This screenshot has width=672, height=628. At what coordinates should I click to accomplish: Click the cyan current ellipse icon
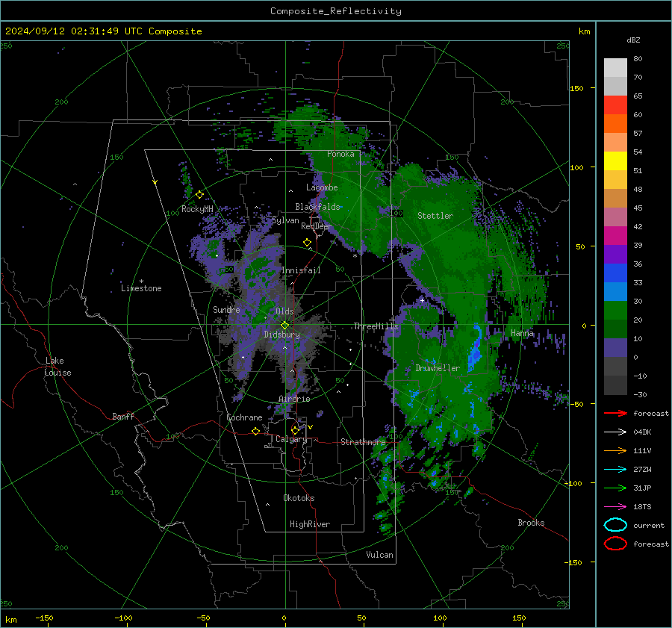(x=615, y=525)
